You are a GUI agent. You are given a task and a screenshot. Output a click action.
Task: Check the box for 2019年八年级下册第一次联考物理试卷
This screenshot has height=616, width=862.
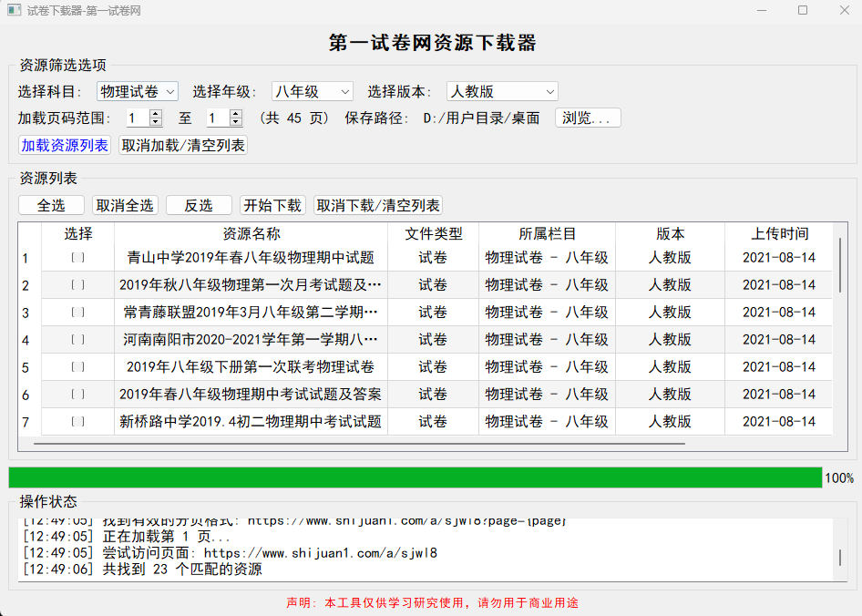(x=78, y=367)
